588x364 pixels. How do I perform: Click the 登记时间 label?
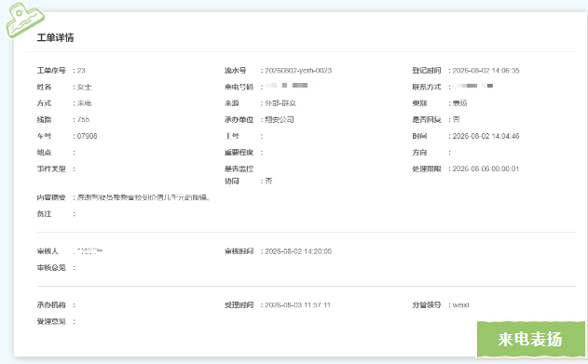point(427,71)
